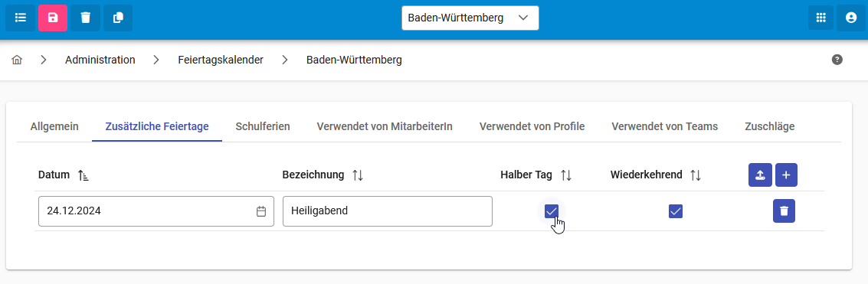The height and width of the screenshot is (284, 868).
Task: Click the help question mark icon
Action: (837, 60)
